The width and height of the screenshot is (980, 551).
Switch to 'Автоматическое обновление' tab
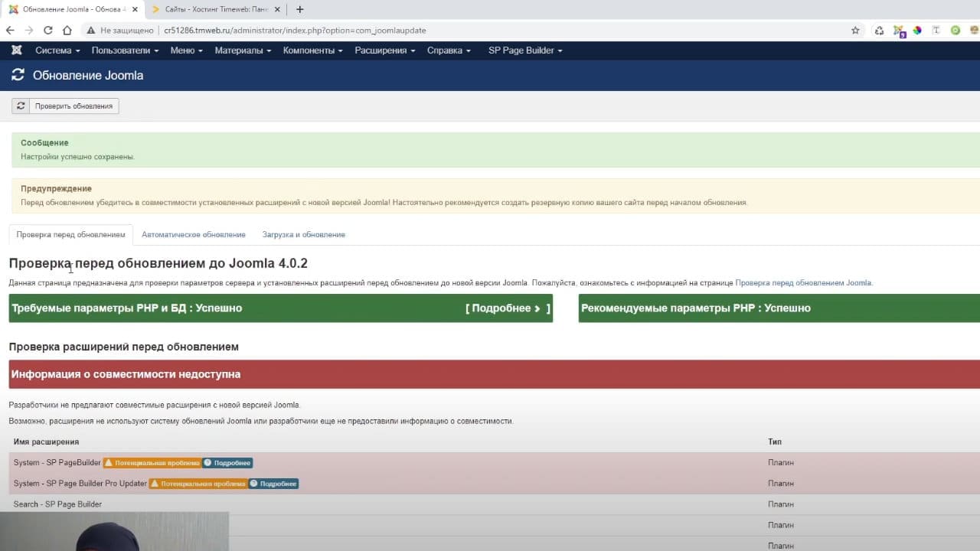click(x=194, y=234)
